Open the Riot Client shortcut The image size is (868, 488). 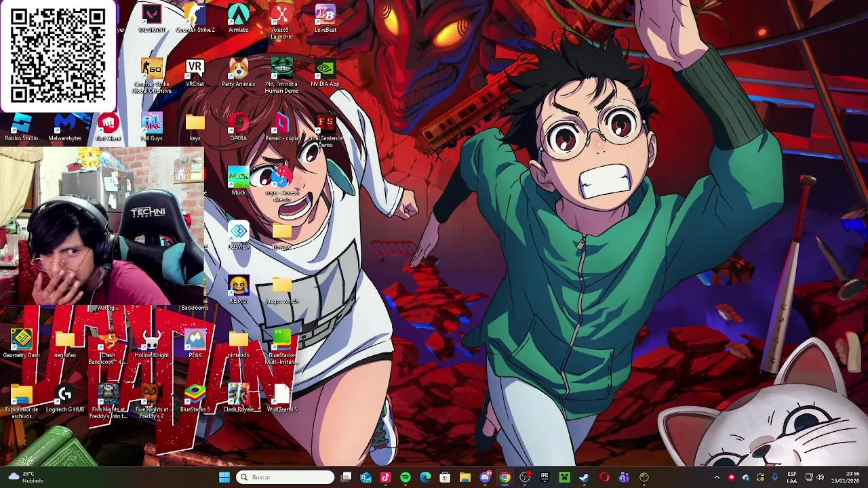[108, 127]
